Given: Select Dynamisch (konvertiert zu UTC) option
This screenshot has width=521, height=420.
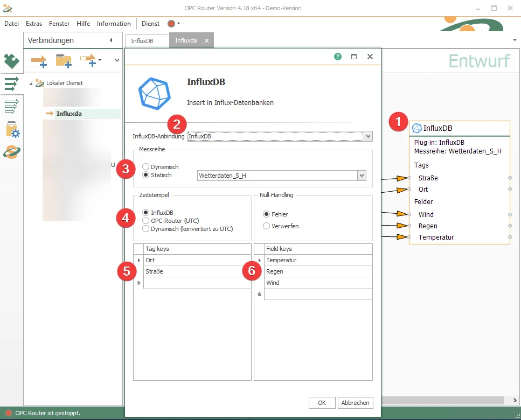Looking at the screenshot, I should click(145, 229).
